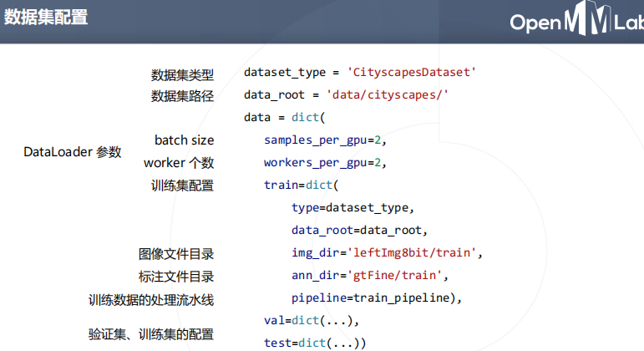Select the label 图像文件目录
This screenshot has width=644, height=351.
point(176,254)
